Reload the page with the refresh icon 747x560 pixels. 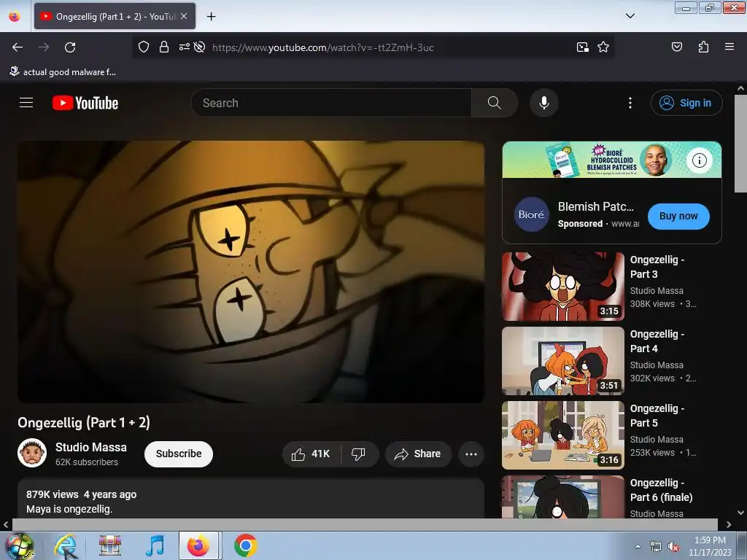click(x=70, y=47)
